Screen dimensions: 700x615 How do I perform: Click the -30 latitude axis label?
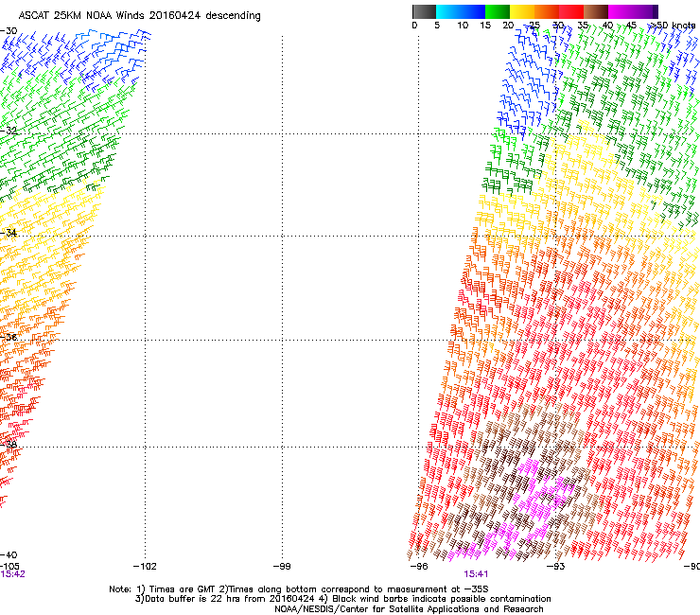[x=9, y=31]
